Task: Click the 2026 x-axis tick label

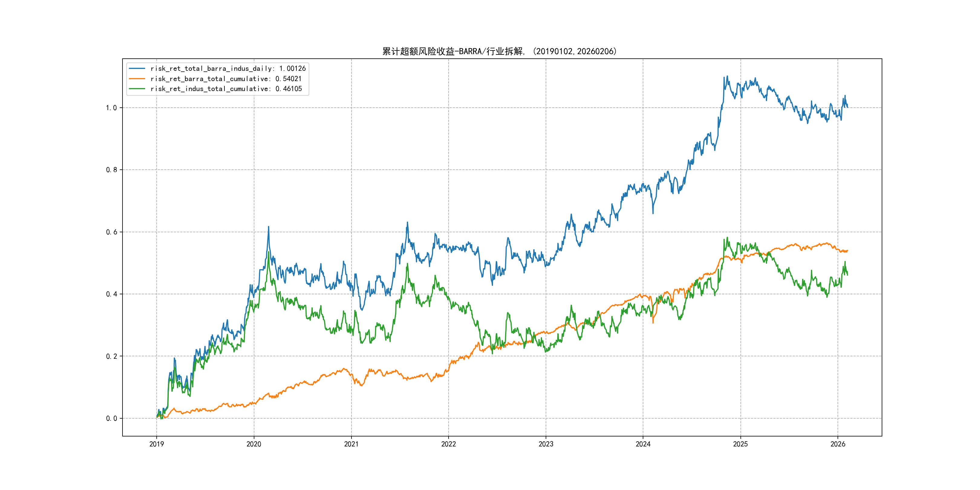Action: click(838, 444)
